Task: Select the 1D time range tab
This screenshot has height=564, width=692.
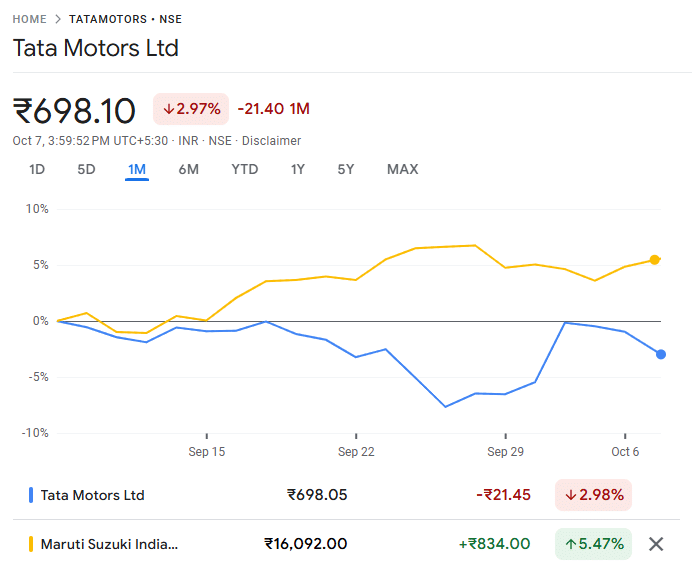Action: click(x=37, y=169)
